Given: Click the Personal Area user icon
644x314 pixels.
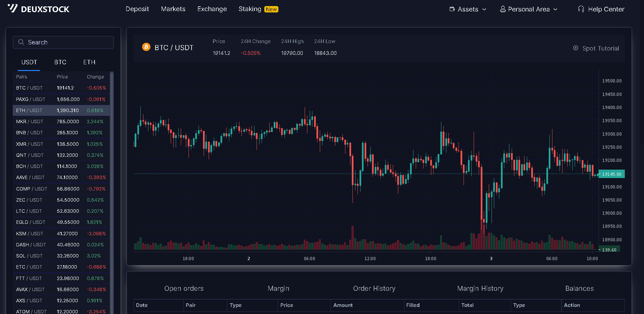Looking at the screenshot, I should [x=503, y=9].
